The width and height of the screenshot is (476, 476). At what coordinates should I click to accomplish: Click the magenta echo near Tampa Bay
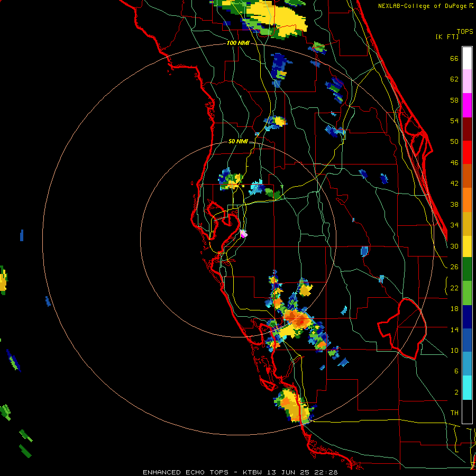[243, 234]
